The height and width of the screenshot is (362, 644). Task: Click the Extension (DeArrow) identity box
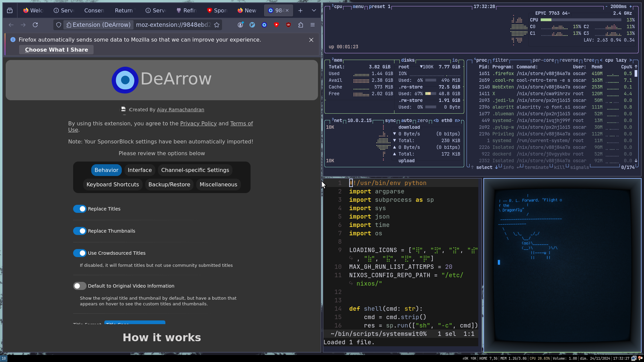pos(98,25)
